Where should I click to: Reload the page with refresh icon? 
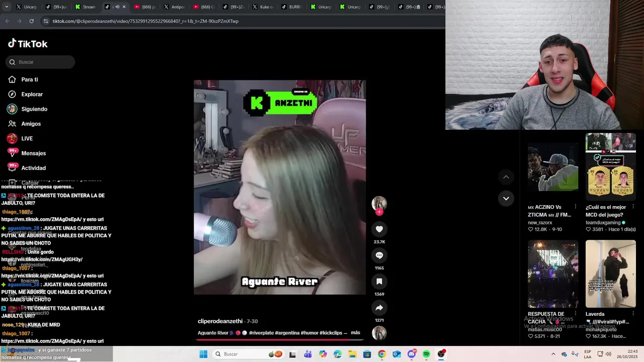pyautogui.click(x=31, y=21)
